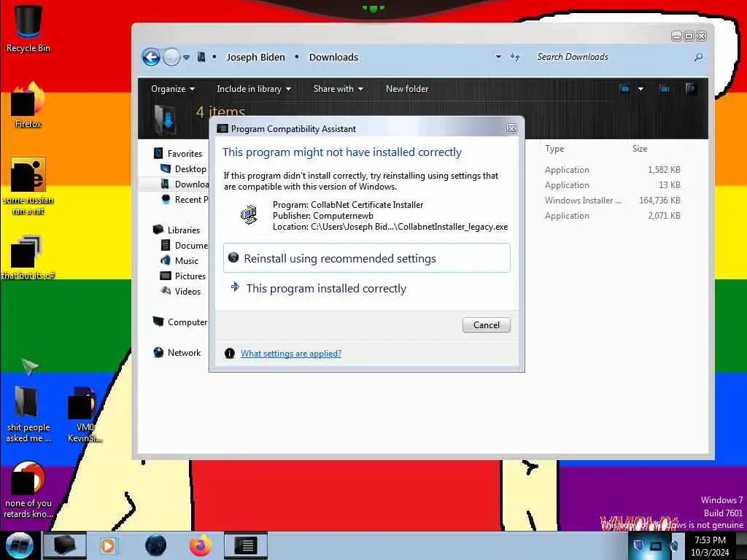The image size is (747, 560).
Task: Open Music library in navigation pane
Action: tap(179, 260)
